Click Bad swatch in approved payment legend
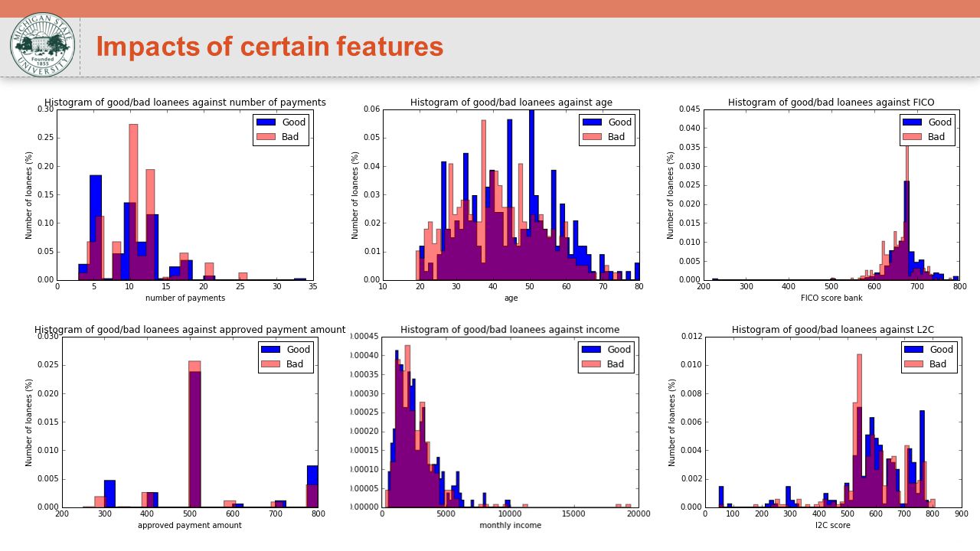Image resolution: width=980 pixels, height=551 pixels. coord(272,364)
